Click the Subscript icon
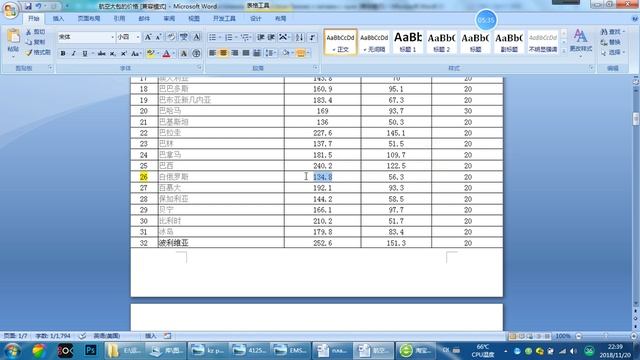This screenshot has width=640, height=360. 113,53
